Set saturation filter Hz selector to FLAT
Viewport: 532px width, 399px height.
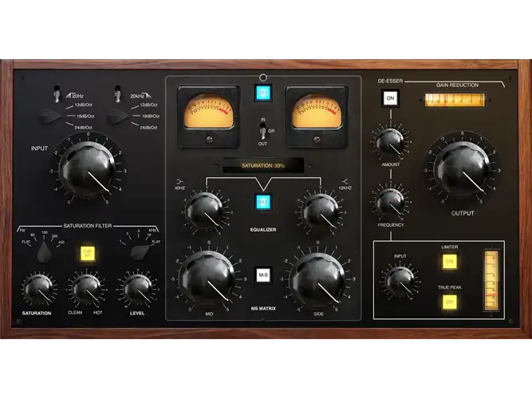[26, 242]
